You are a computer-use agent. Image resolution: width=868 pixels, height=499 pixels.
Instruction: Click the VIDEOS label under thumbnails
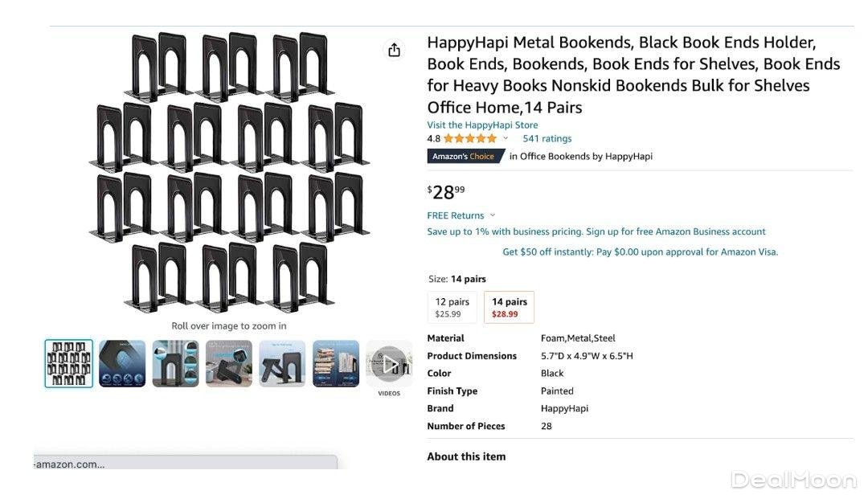(x=389, y=394)
